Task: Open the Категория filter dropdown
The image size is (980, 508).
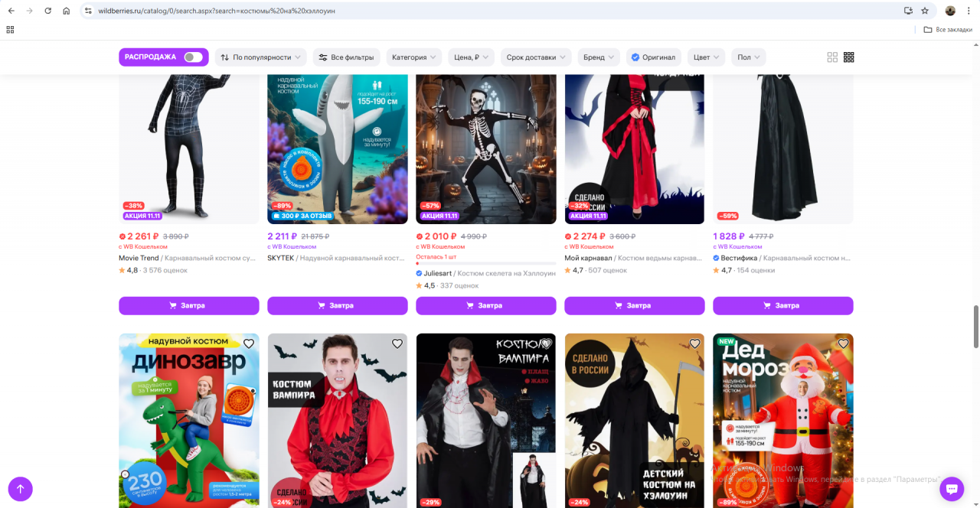Action: pyautogui.click(x=414, y=57)
